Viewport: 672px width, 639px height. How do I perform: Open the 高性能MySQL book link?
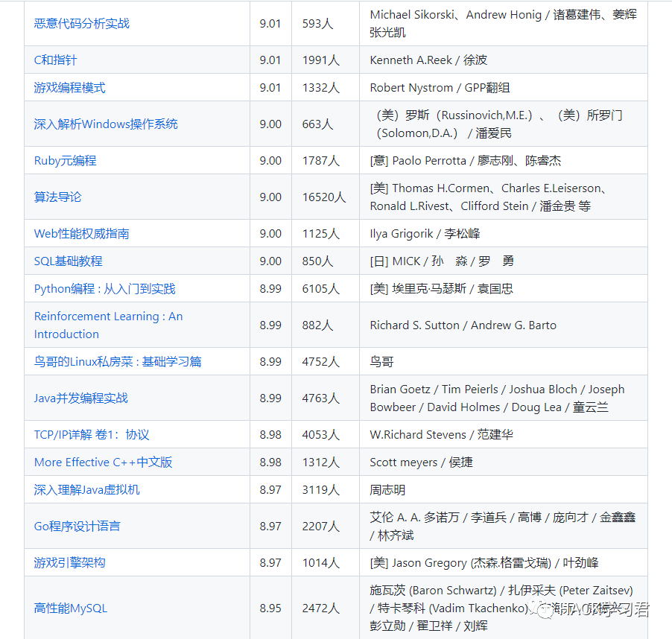(x=70, y=608)
